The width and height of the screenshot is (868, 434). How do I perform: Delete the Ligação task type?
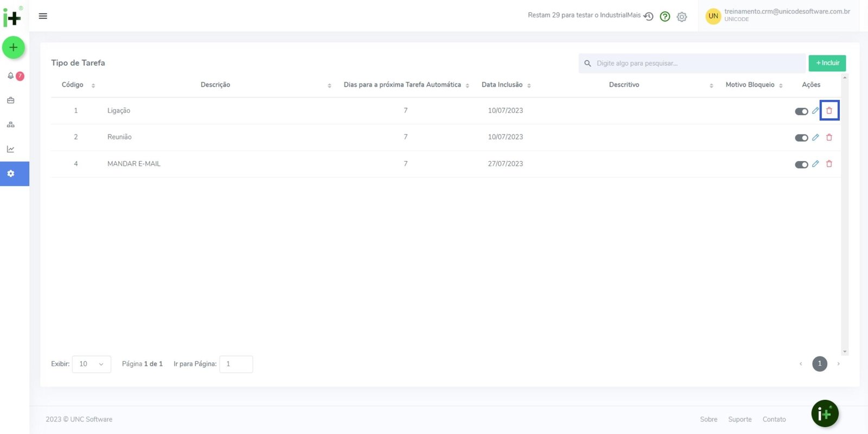pos(829,111)
